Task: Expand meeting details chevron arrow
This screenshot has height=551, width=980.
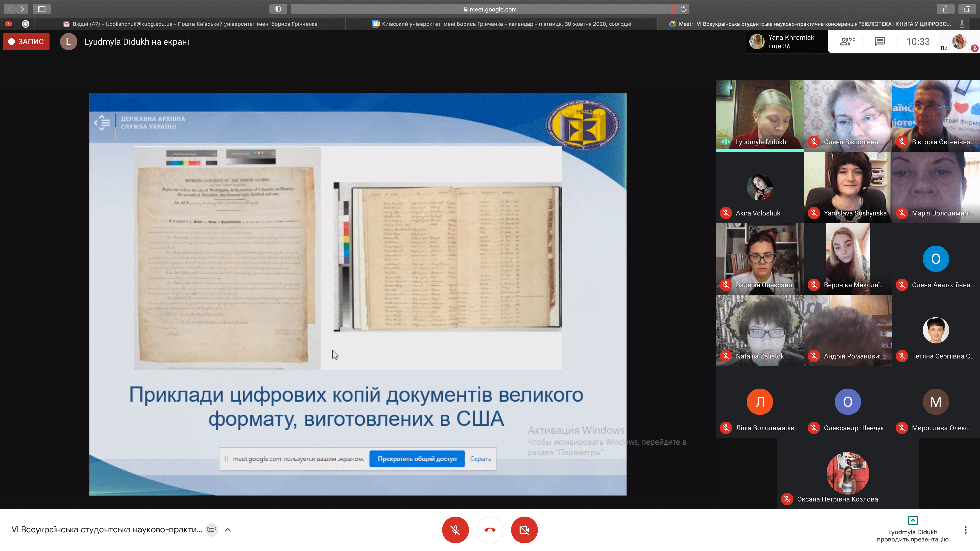Action: click(228, 530)
